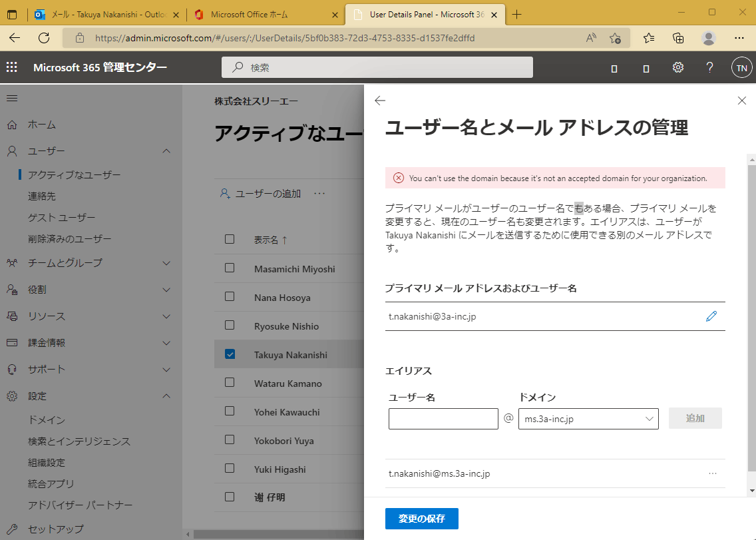
Task: Toggle the hamburger navigation menu
Action: pyautogui.click(x=12, y=99)
